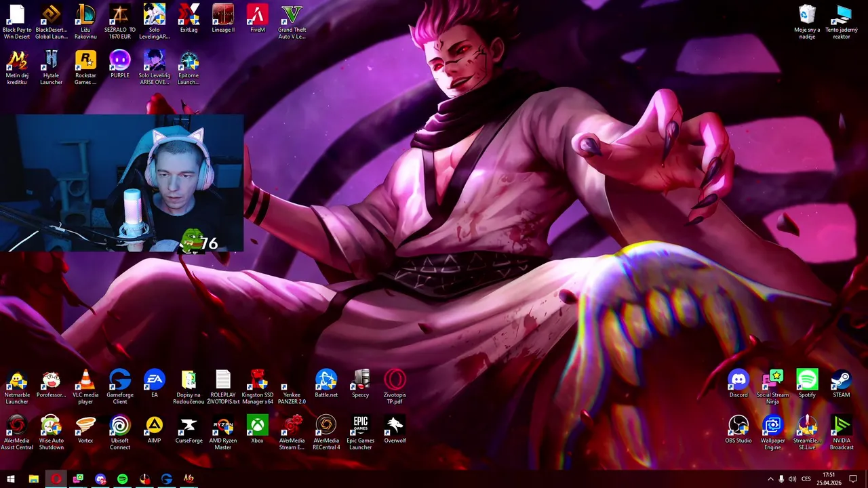Open the Black Desert Global Launcher shortcut

51,22
